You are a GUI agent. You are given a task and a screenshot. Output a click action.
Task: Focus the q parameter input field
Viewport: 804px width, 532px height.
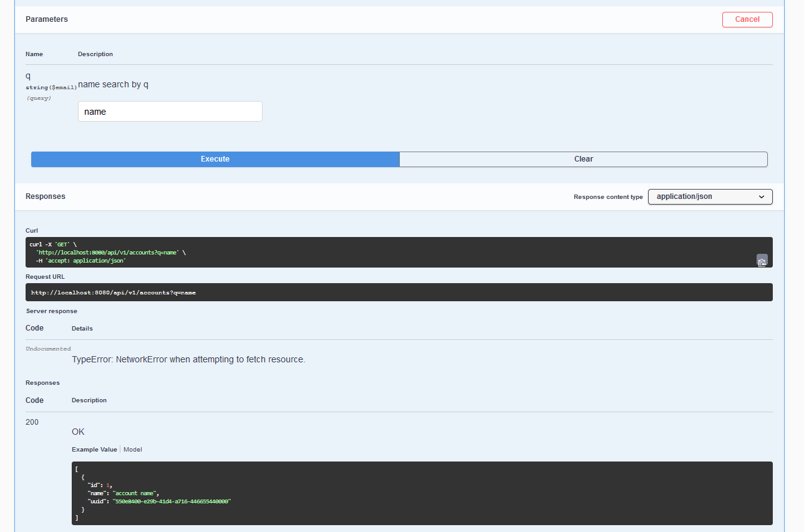(170, 112)
